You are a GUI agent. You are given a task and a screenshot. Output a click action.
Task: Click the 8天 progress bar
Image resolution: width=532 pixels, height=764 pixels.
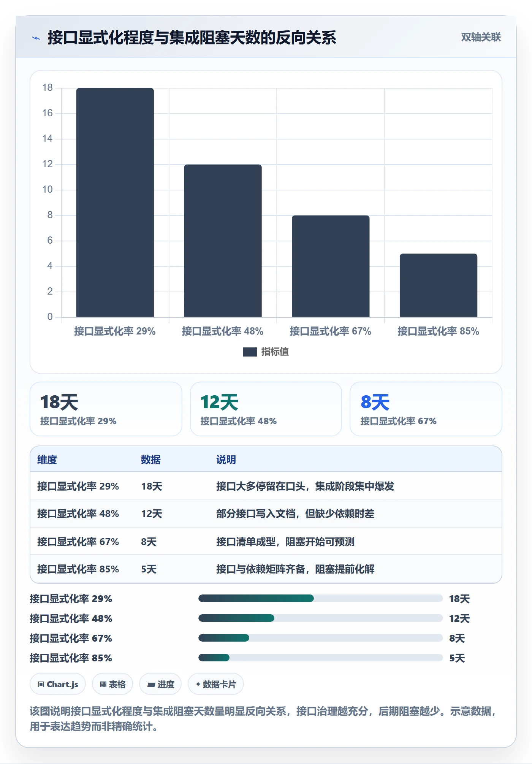click(320, 638)
